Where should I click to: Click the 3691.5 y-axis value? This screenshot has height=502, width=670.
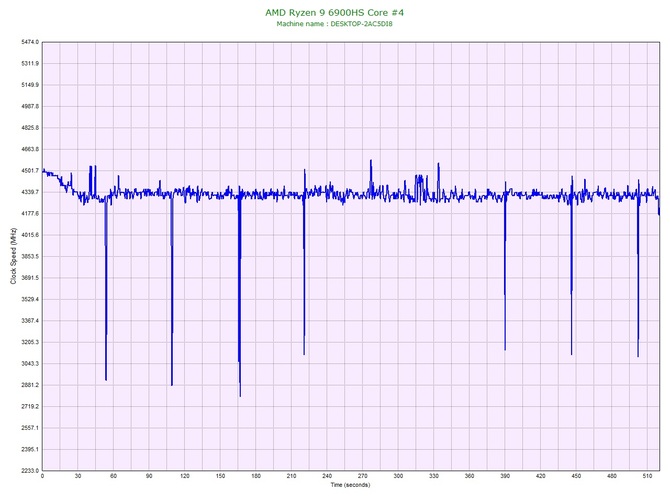(30, 278)
